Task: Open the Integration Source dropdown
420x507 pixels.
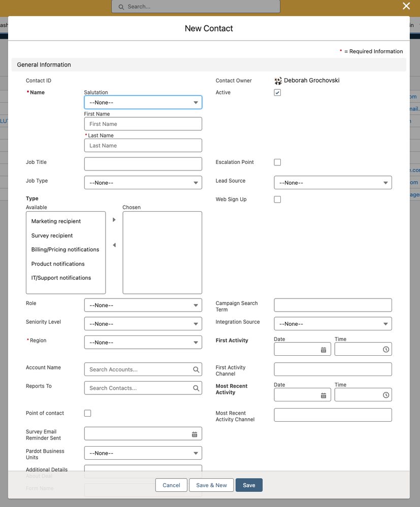Action: pos(333,324)
